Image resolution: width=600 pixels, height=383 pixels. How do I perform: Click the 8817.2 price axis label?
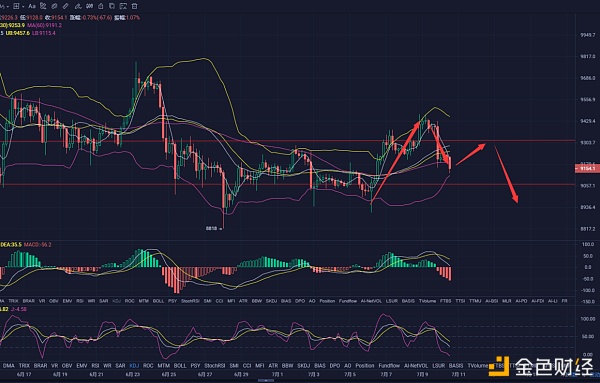pyautogui.click(x=588, y=229)
